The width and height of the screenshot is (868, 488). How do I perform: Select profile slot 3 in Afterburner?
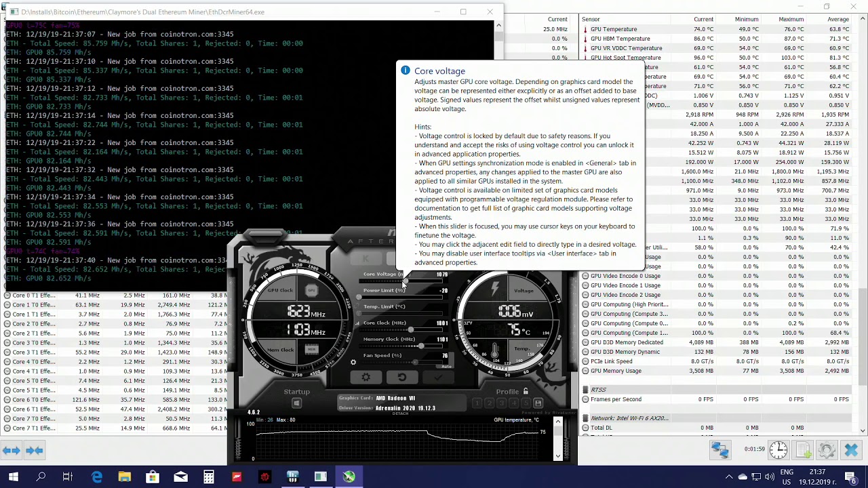501,403
